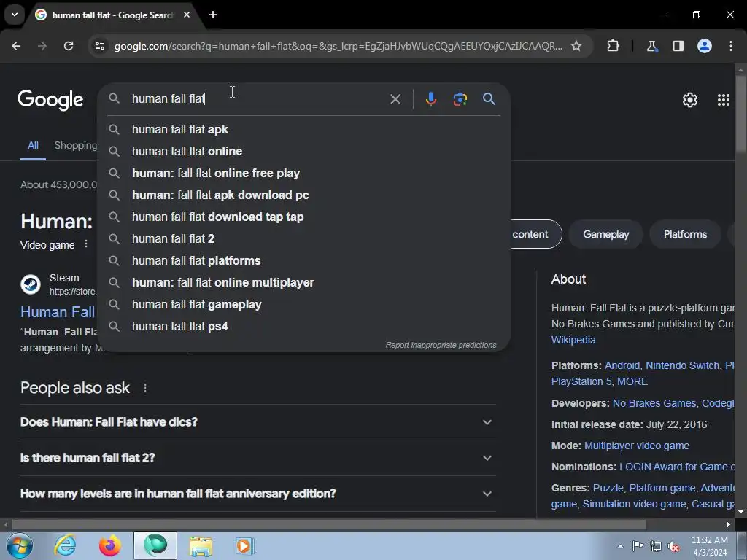Click the Google logo
This screenshot has height=560, width=747.
tap(50, 100)
